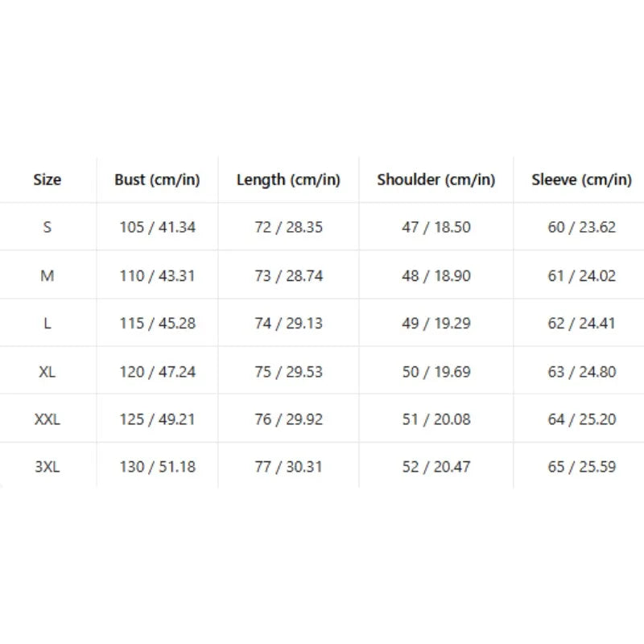Click the Length (cm/in) header
This screenshot has width=644, height=644.
(x=288, y=180)
